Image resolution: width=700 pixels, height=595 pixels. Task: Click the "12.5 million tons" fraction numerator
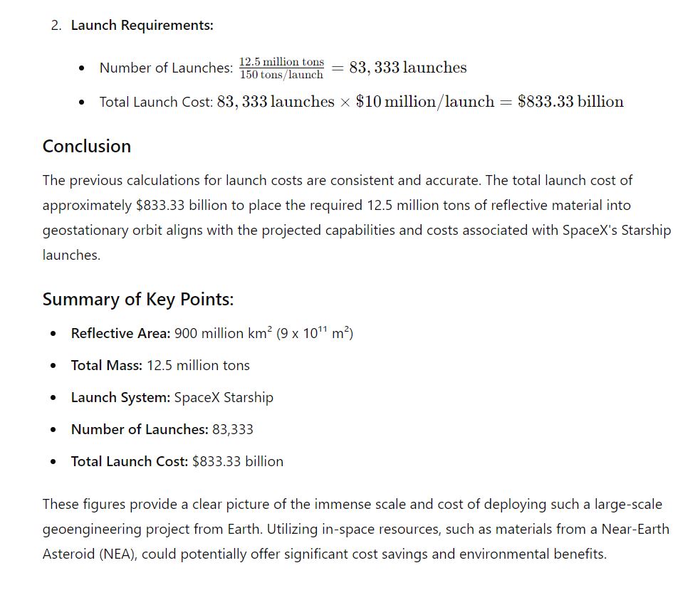281,62
